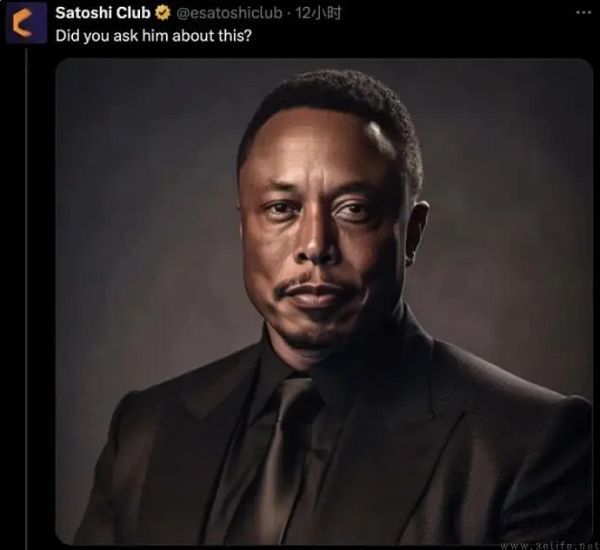Click the 12小时 timestamp
This screenshot has height=550, width=600.
pyautogui.click(x=318, y=13)
